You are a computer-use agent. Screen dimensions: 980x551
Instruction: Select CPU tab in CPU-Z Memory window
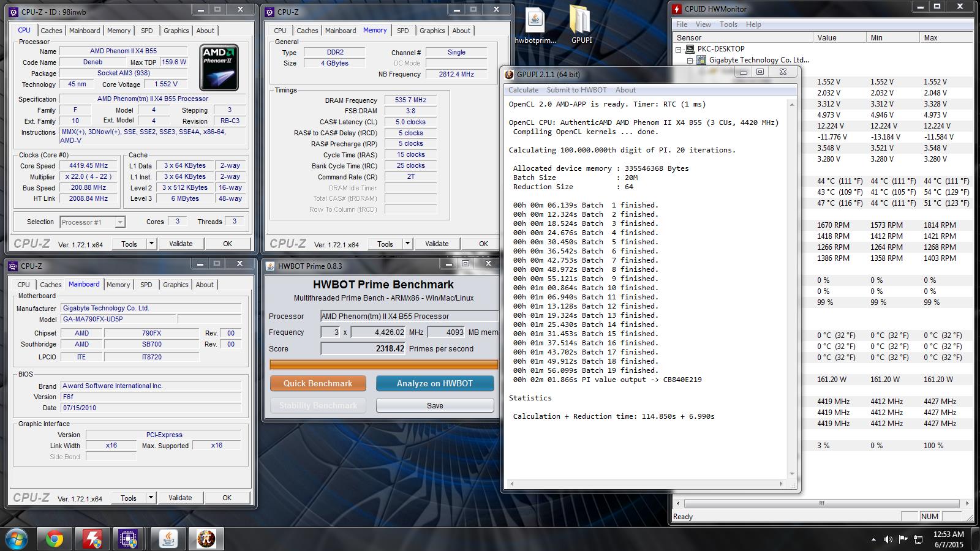pos(281,31)
